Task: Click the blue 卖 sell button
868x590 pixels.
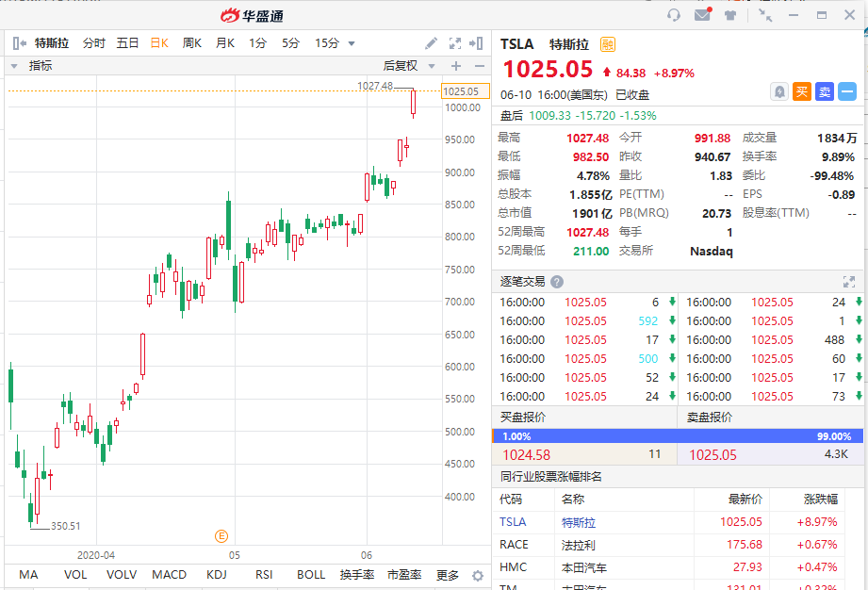Action: pos(825,91)
